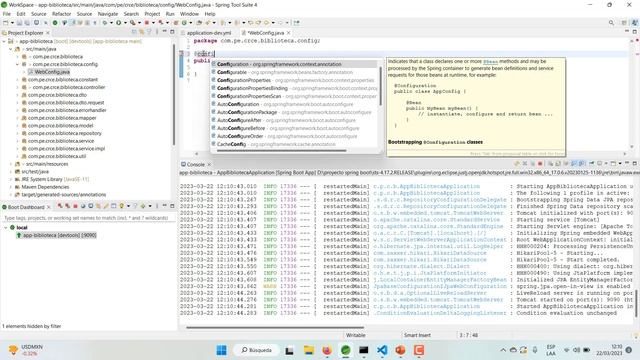This screenshot has width=640, height=360.
Task: Click the light bulb icon in the Boot Dashboard toolbar
Action: [x=122, y=206]
